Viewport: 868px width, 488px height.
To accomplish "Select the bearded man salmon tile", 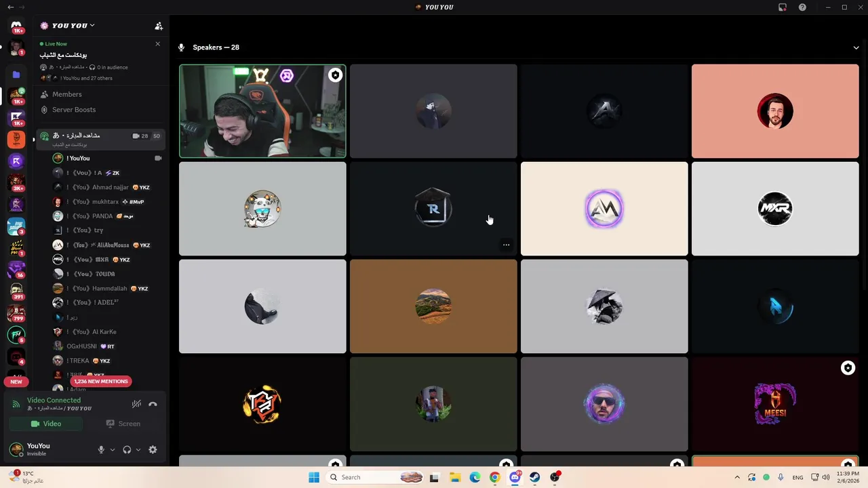I will coord(775,111).
